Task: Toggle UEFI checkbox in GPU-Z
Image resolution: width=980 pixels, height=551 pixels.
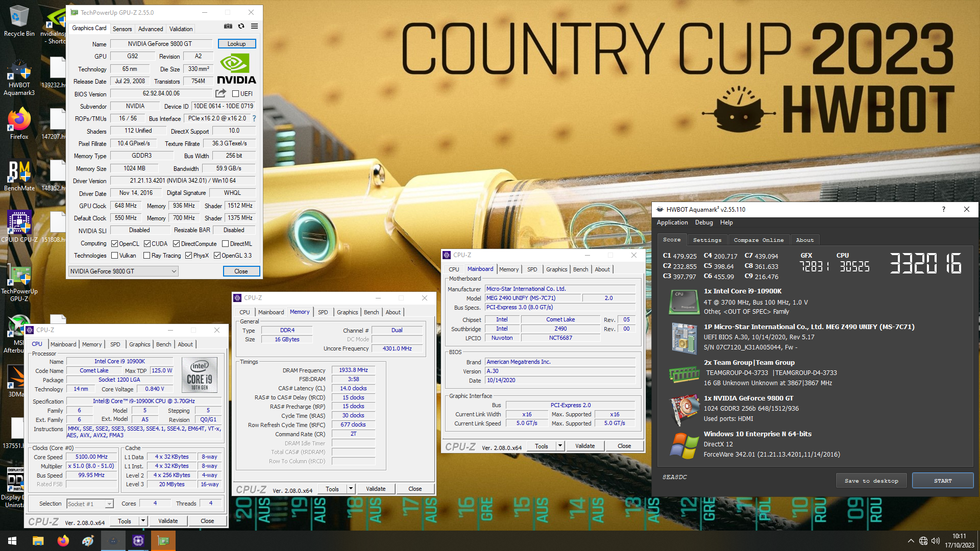Action: pyautogui.click(x=235, y=94)
